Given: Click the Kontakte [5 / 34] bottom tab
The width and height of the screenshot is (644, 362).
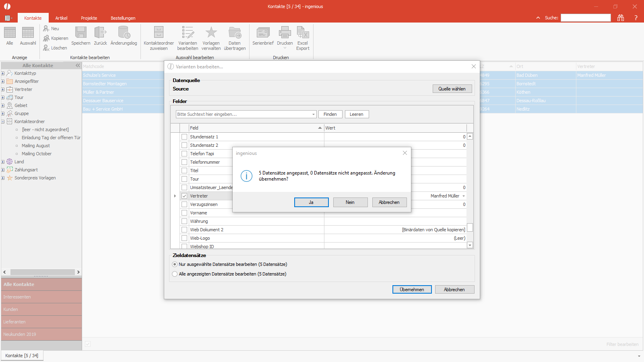Looking at the screenshot, I should [x=22, y=356].
